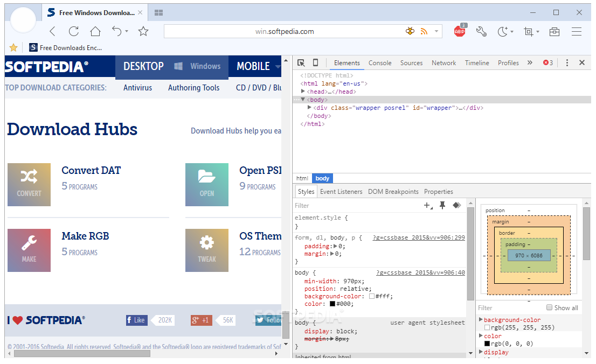
Task: Close the Free Windows Downloads tab
Action: pos(140,12)
